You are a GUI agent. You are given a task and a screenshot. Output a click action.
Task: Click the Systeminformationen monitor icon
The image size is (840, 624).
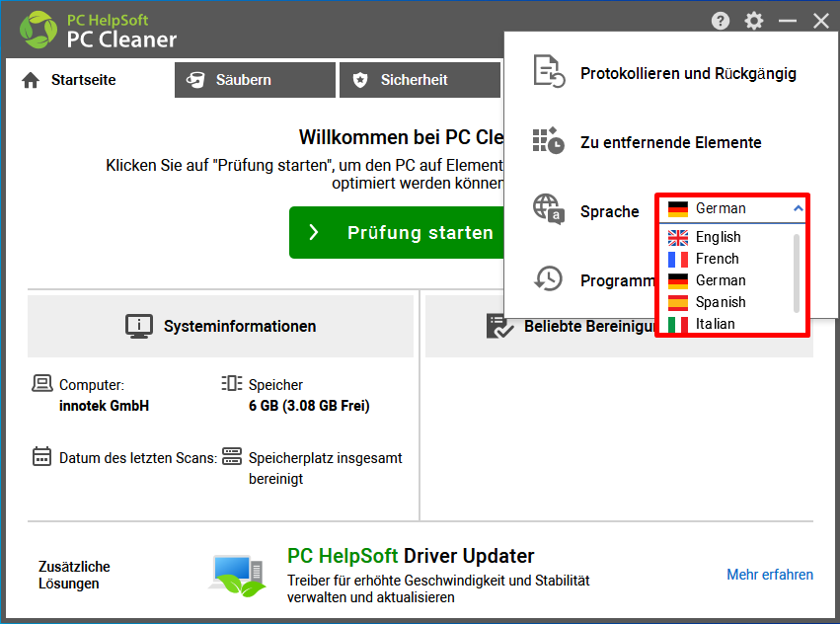(139, 326)
